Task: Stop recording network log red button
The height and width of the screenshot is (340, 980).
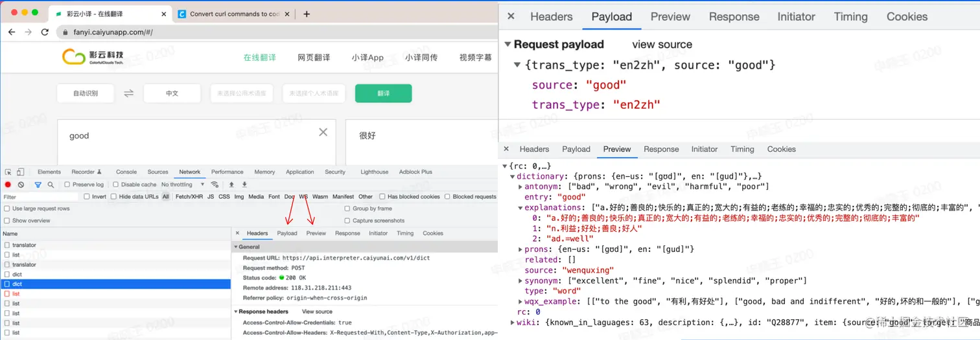Action: [8, 185]
